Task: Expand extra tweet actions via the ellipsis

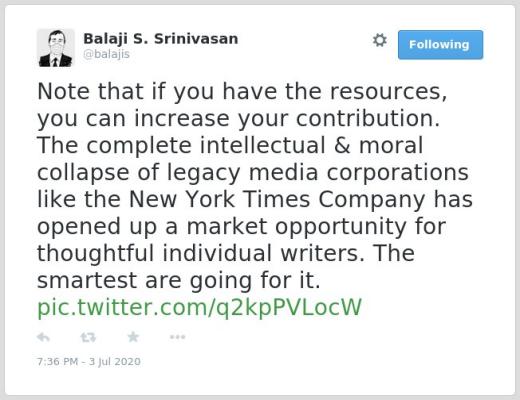Action: (x=177, y=337)
